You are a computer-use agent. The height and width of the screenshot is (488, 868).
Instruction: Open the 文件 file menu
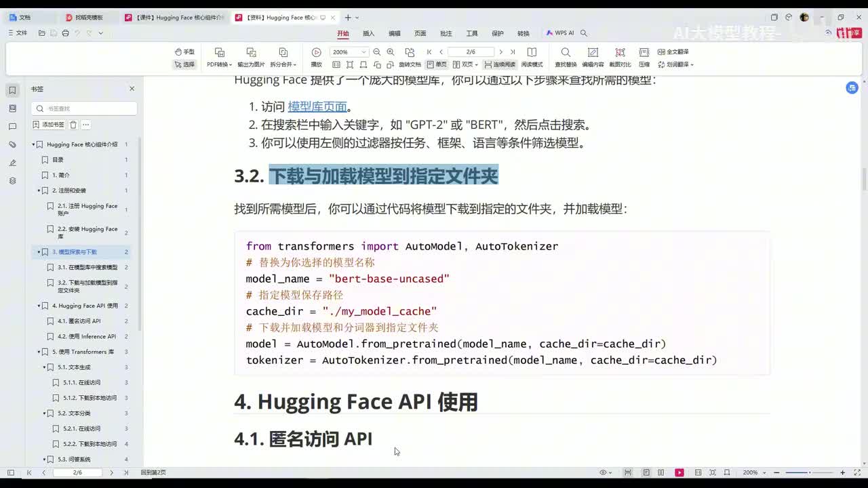18,33
